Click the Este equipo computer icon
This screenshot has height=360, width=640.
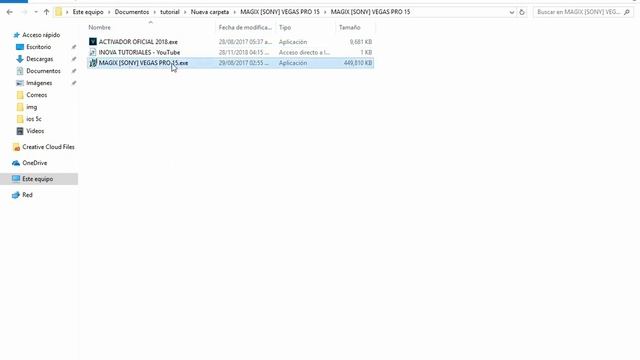[x=16, y=179]
